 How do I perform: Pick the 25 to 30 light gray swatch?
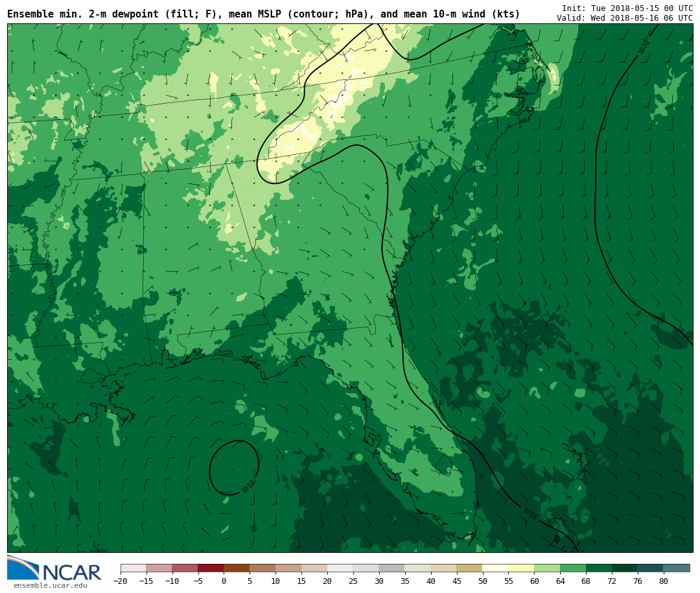click(366, 568)
